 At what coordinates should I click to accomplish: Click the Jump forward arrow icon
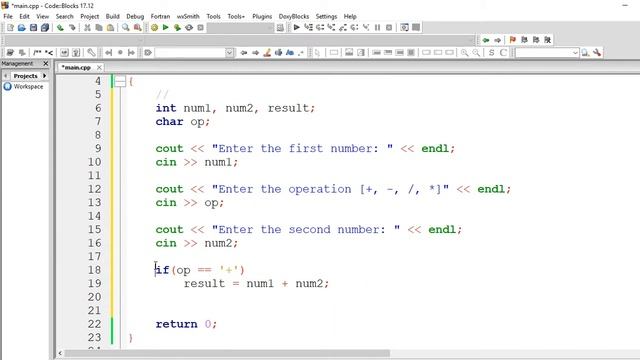(497, 40)
